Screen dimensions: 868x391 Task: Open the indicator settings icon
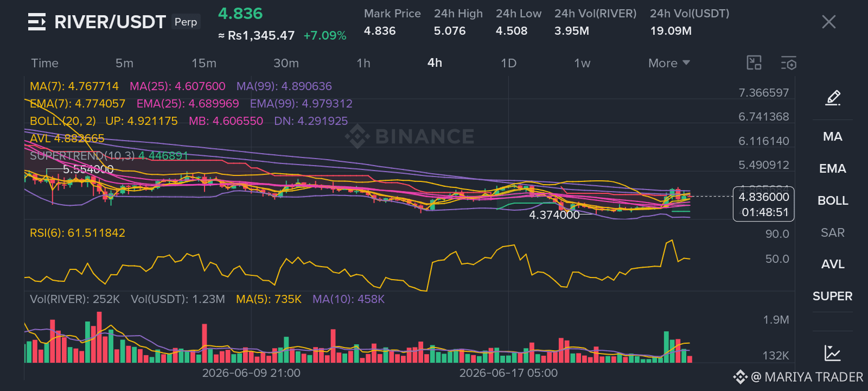[789, 63]
